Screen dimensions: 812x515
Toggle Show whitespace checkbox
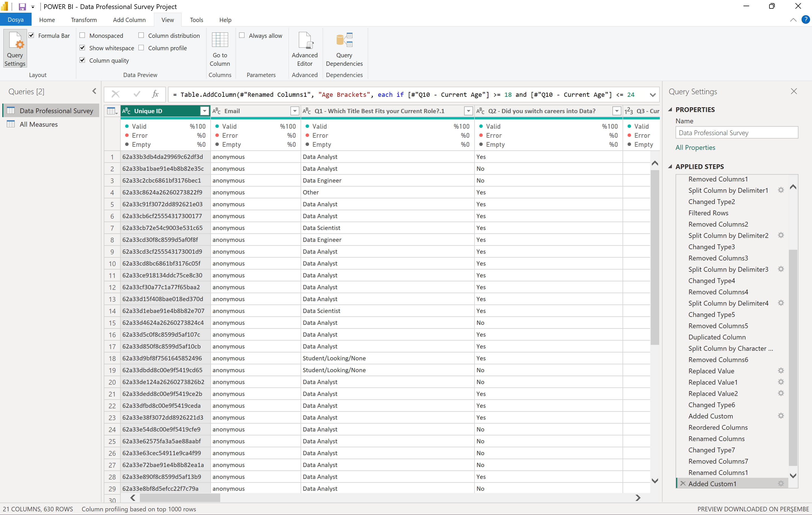[82, 48]
